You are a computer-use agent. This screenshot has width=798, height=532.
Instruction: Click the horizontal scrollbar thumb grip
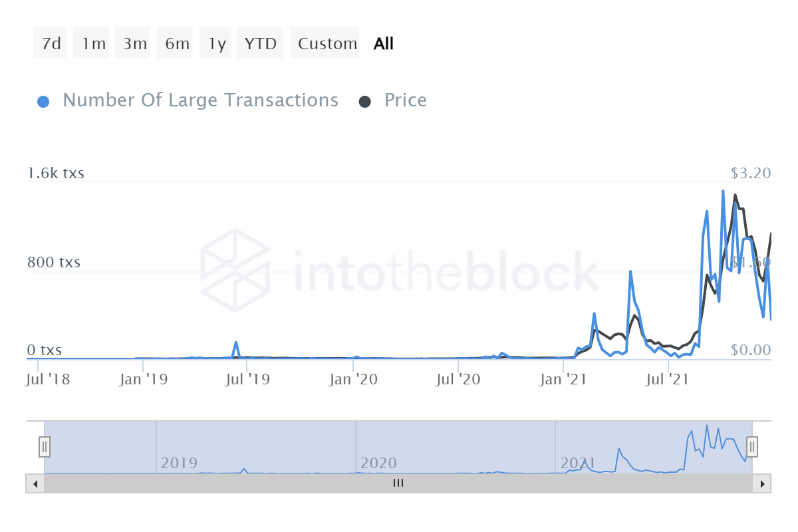[x=398, y=483]
